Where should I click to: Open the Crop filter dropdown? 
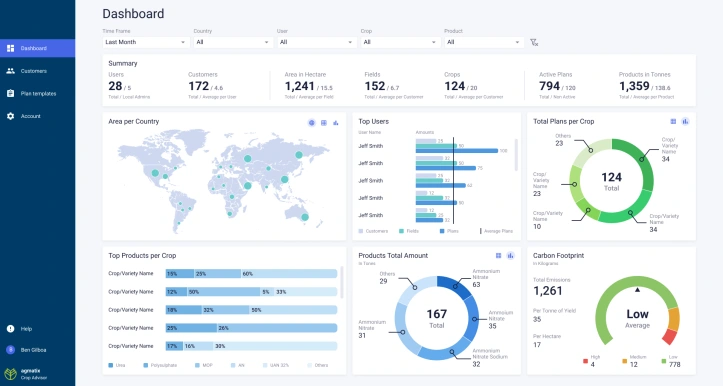400,42
